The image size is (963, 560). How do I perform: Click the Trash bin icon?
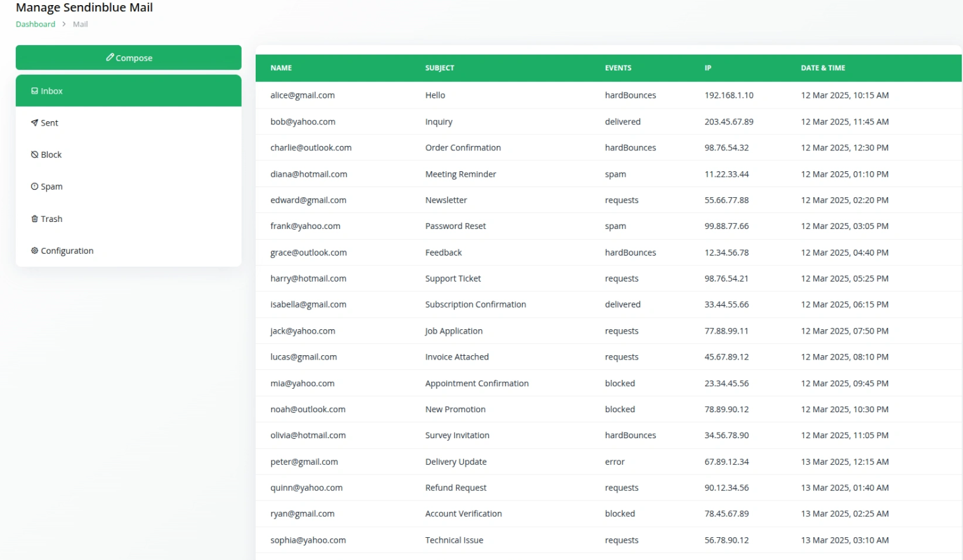pyautogui.click(x=34, y=218)
